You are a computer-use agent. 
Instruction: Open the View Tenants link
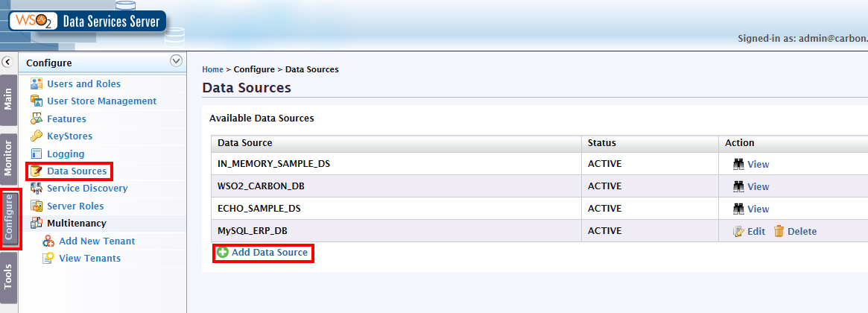click(x=89, y=258)
